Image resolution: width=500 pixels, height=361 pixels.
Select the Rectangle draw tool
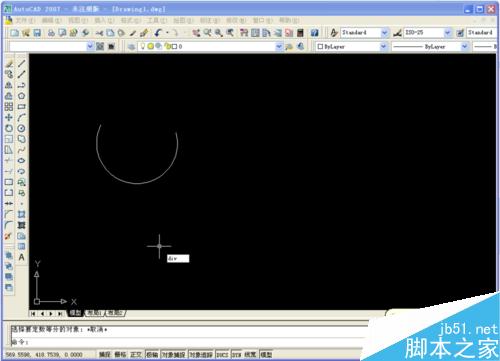(x=22, y=107)
